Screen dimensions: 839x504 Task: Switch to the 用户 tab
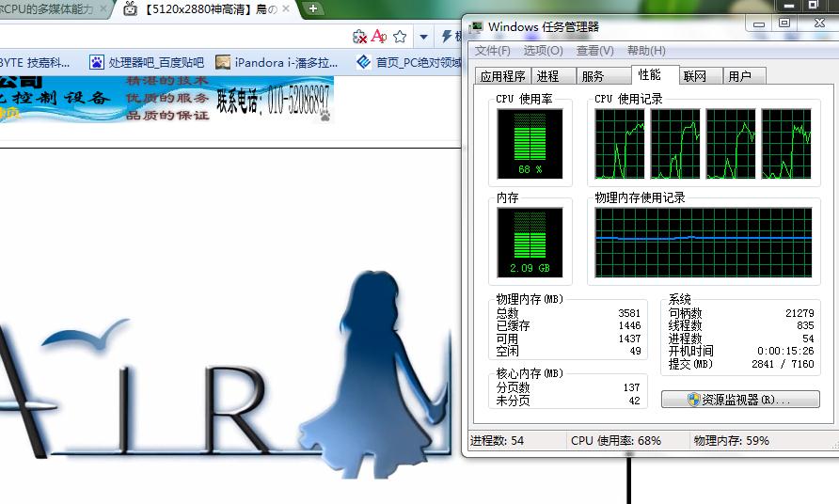(x=744, y=76)
